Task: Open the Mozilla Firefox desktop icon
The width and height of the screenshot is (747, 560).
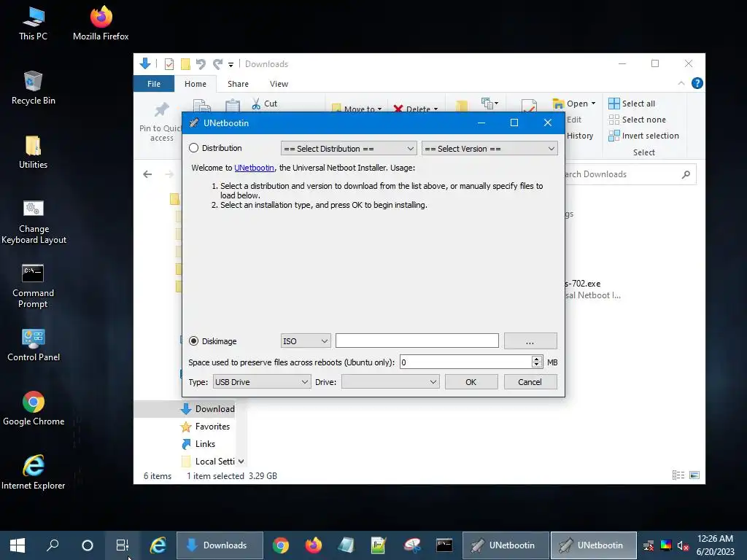Action: click(101, 24)
